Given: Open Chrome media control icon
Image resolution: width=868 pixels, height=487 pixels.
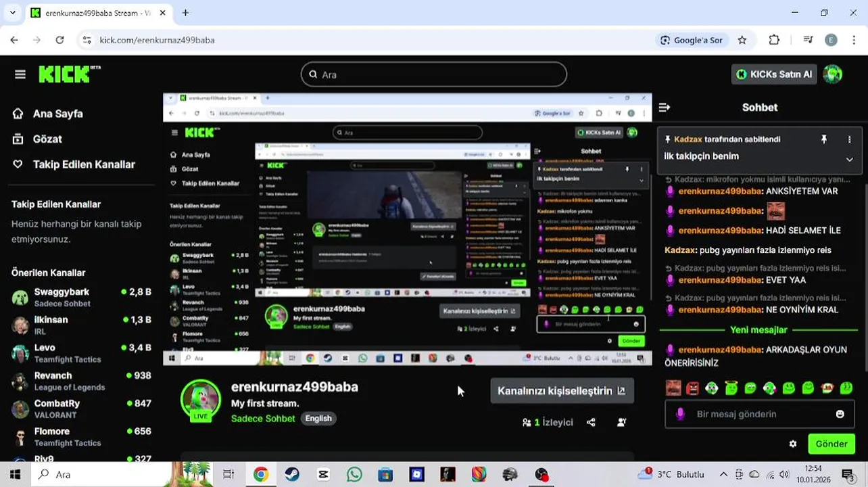Looking at the screenshot, I should (x=808, y=40).
